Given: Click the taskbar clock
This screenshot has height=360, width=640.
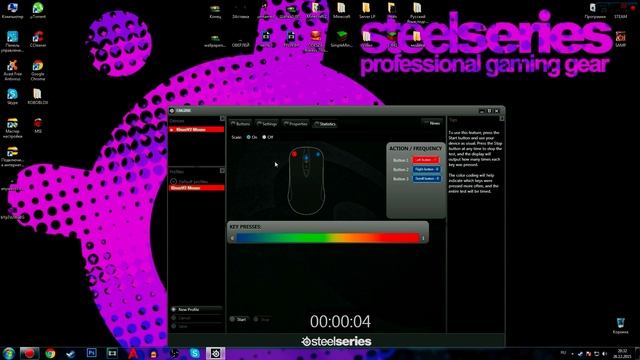Looking at the screenshot, I should (622, 353).
